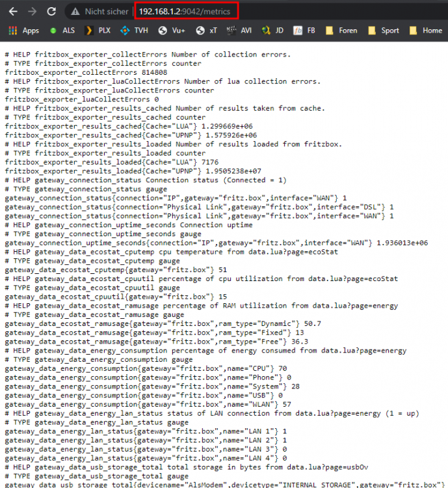The height and width of the screenshot is (488, 448).
Task: Click ramusage ram_type="Dynamic" line 50.7
Action: [x=163, y=323]
